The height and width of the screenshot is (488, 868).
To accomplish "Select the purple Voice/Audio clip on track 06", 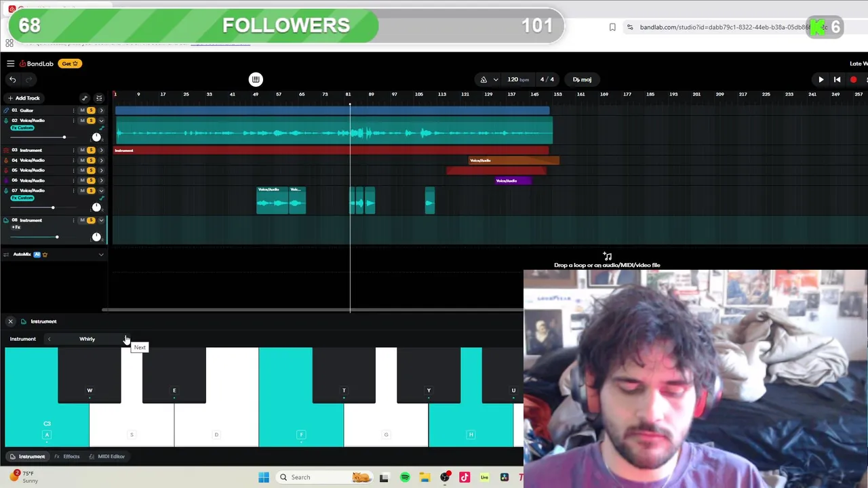I will tap(513, 181).
